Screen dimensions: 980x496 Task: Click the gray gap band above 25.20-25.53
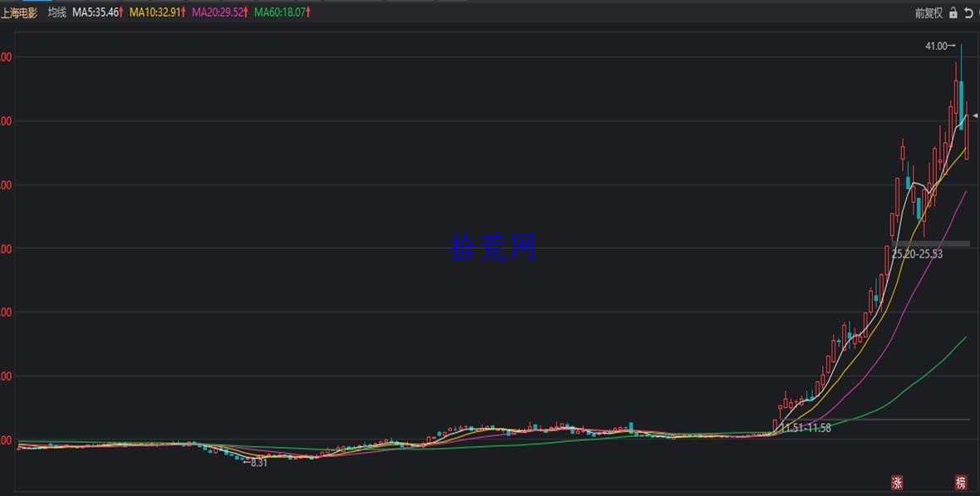point(931,244)
